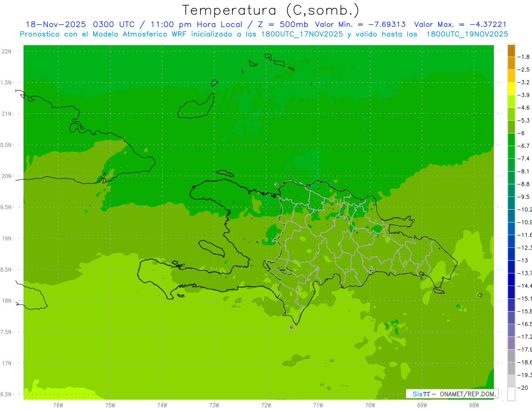Click the yellow swatch between -3.2 and -3.9
Viewport: 532px width, 411px height.
tap(511, 89)
